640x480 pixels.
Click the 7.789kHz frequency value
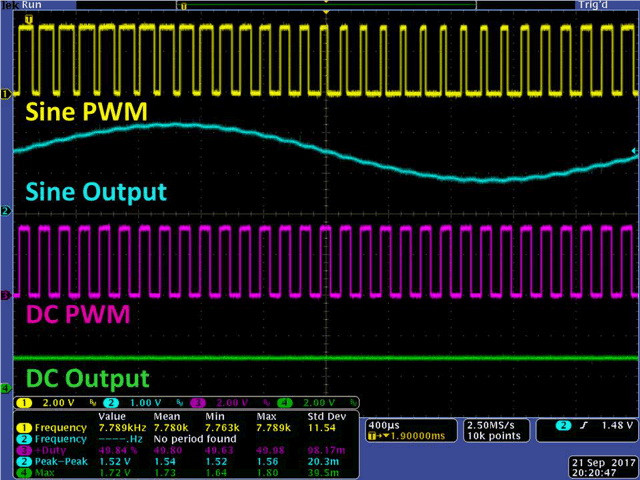click(122, 428)
